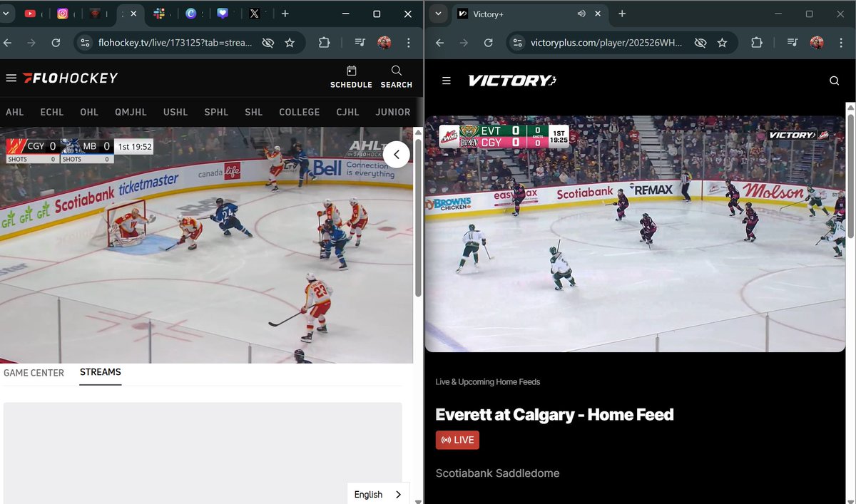The height and width of the screenshot is (504, 856).
Task: Go back in the FloHockey window
Action: point(8,43)
